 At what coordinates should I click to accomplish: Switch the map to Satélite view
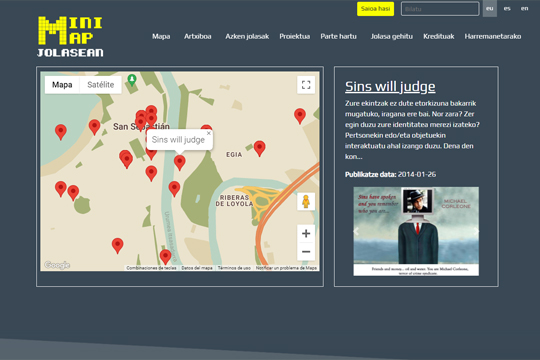101,85
